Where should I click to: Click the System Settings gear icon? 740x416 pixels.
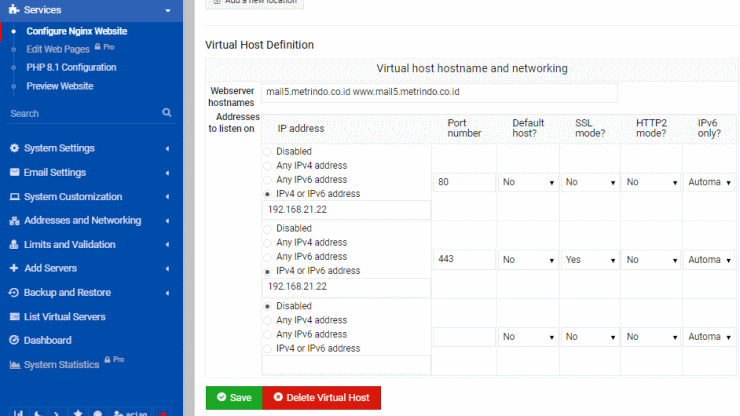point(14,148)
